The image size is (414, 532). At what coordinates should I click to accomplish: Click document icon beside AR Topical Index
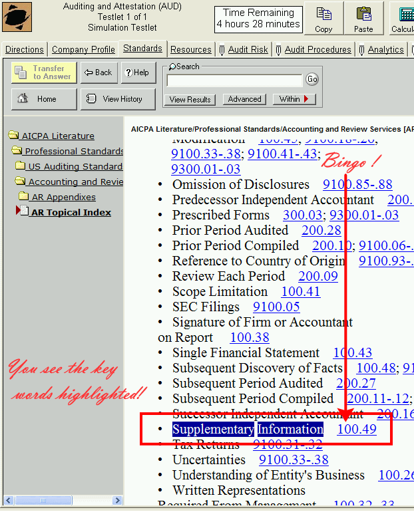pyautogui.click(x=25, y=211)
